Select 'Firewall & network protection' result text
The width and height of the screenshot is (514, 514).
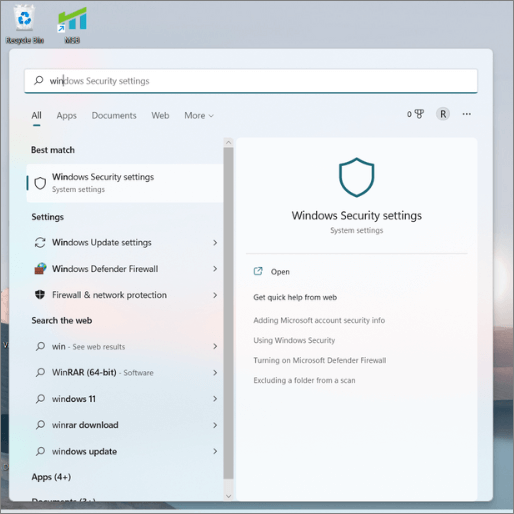[109, 295]
